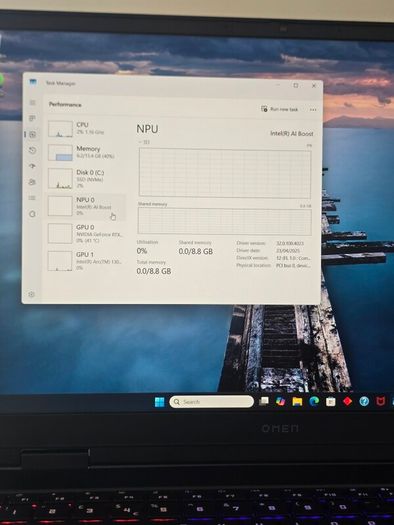Open the App history page icon

pyautogui.click(x=32, y=150)
